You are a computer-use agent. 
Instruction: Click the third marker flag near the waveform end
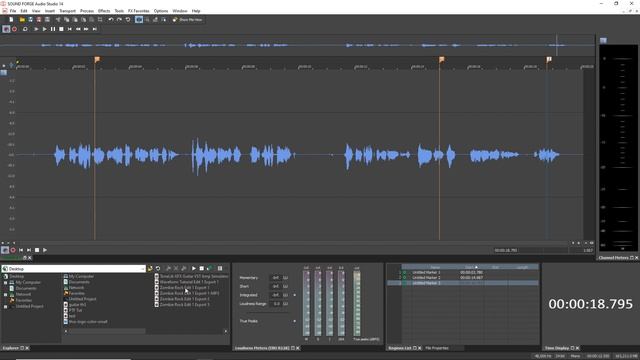coord(549,60)
